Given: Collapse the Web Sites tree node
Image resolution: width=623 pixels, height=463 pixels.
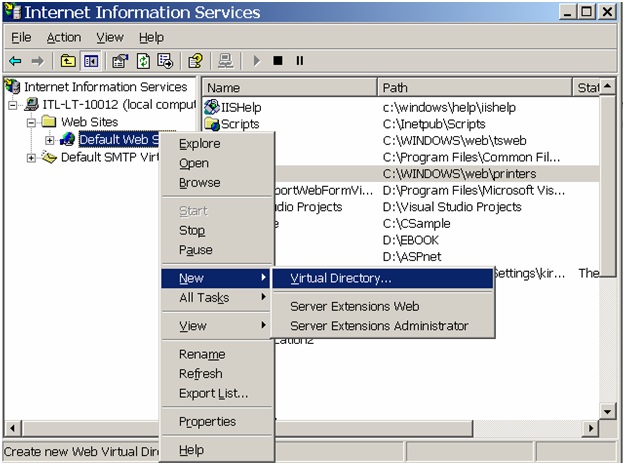Looking at the screenshot, I should point(31,122).
